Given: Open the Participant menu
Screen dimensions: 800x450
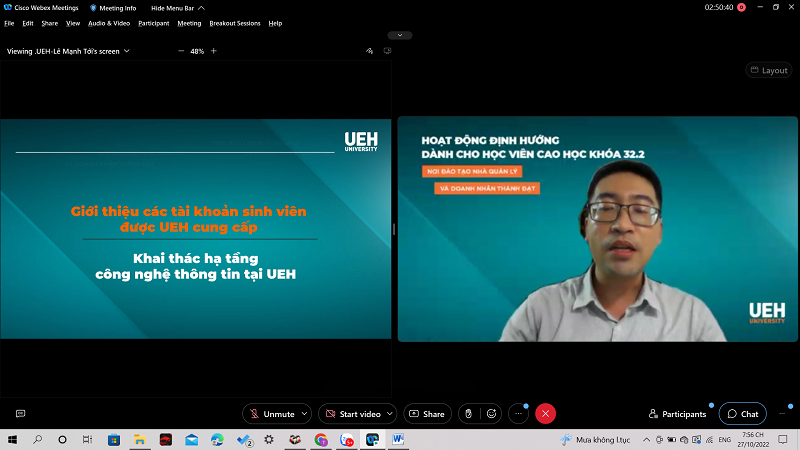Looking at the screenshot, I should coord(154,23).
